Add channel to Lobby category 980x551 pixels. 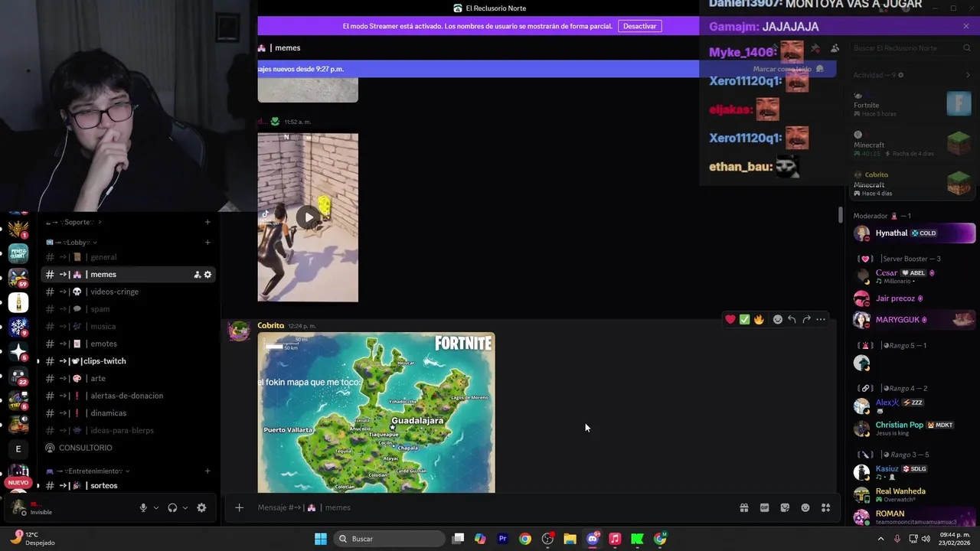207,243
